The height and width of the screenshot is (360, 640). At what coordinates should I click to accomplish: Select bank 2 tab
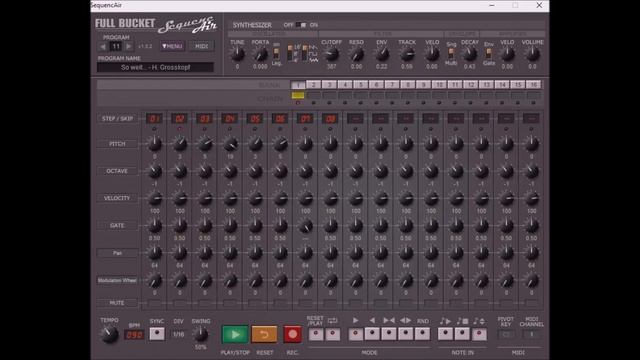click(x=313, y=84)
